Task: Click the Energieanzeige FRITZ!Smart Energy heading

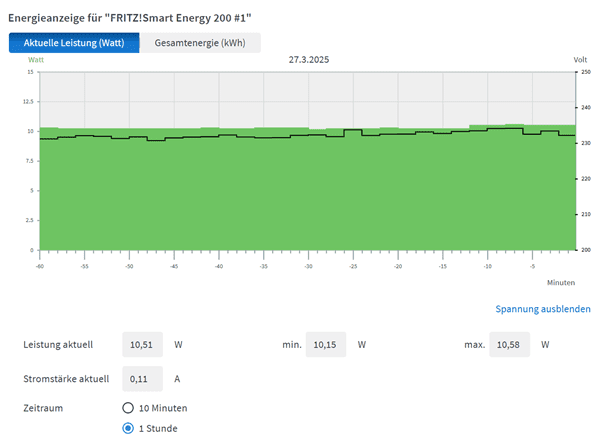Action: click(130, 16)
